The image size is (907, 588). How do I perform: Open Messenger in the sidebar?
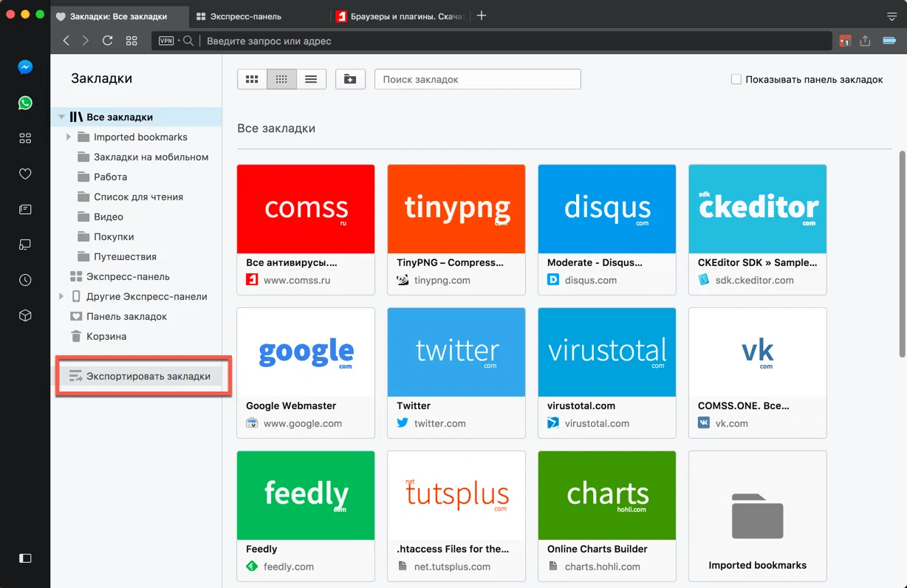tap(25, 67)
